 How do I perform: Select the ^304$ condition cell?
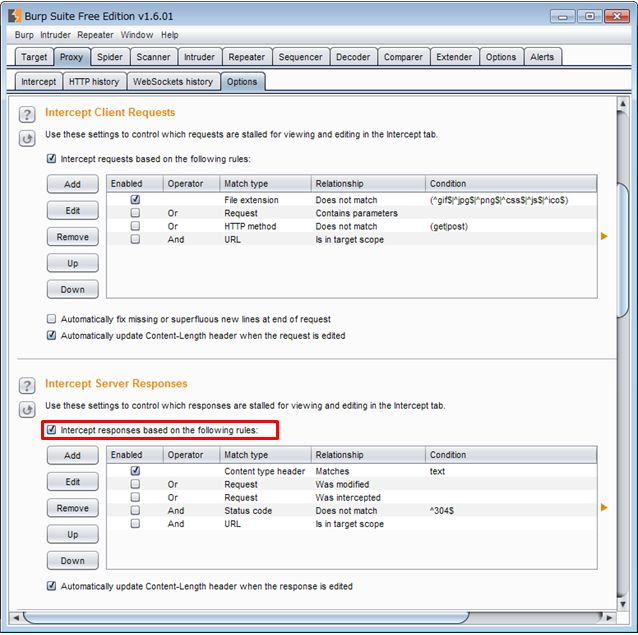[x=511, y=511]
